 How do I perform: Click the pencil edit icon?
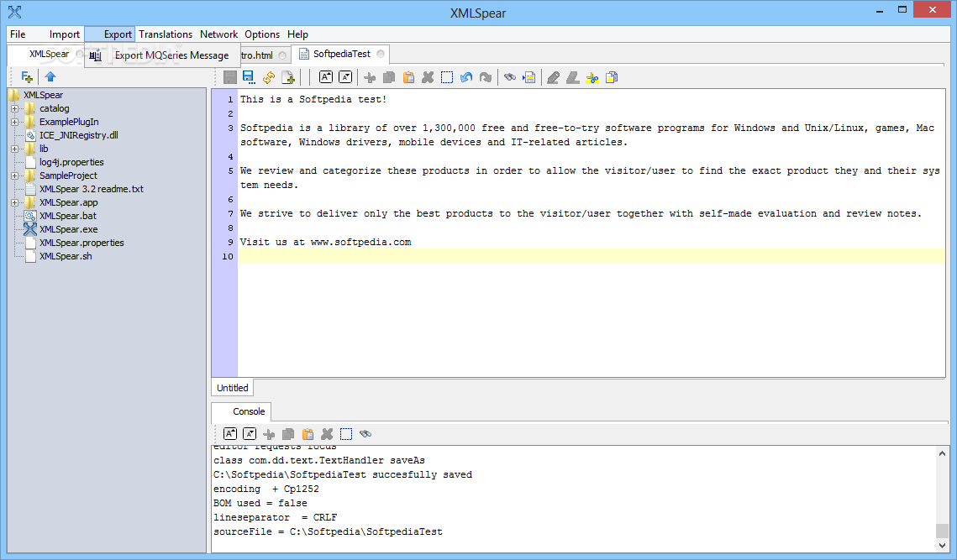click(553, 77)
